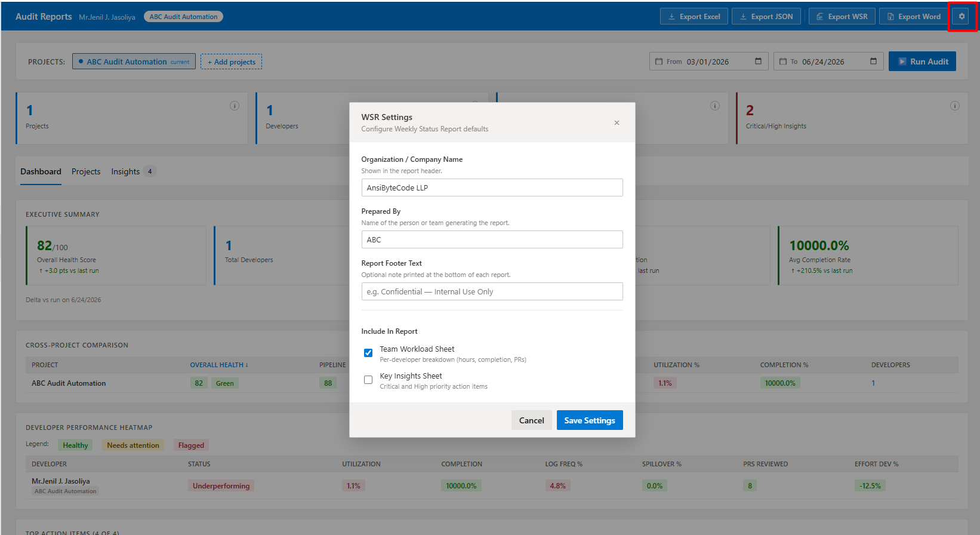Uncheck Team Workload Sheet checkbox
This screenshot has width=980, height=535.
pos(368,353)
